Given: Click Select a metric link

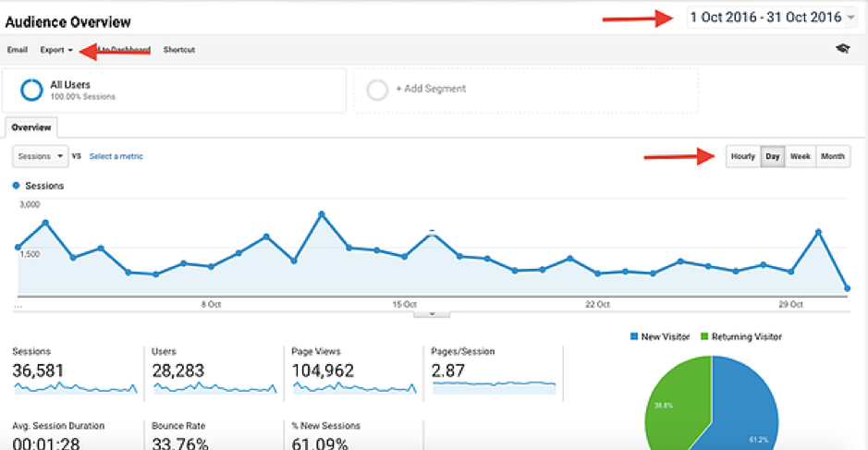Looking at the screenshot, I should [116, 157].
